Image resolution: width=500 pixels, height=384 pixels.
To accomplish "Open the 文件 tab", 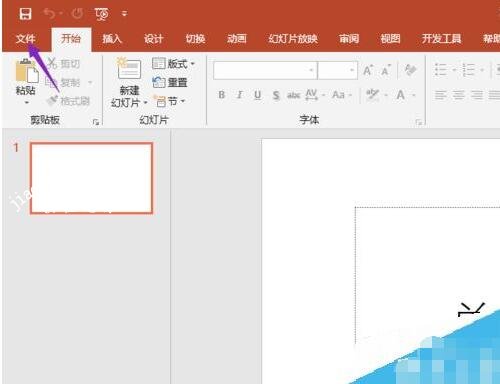I will click(x=26, y=39).
